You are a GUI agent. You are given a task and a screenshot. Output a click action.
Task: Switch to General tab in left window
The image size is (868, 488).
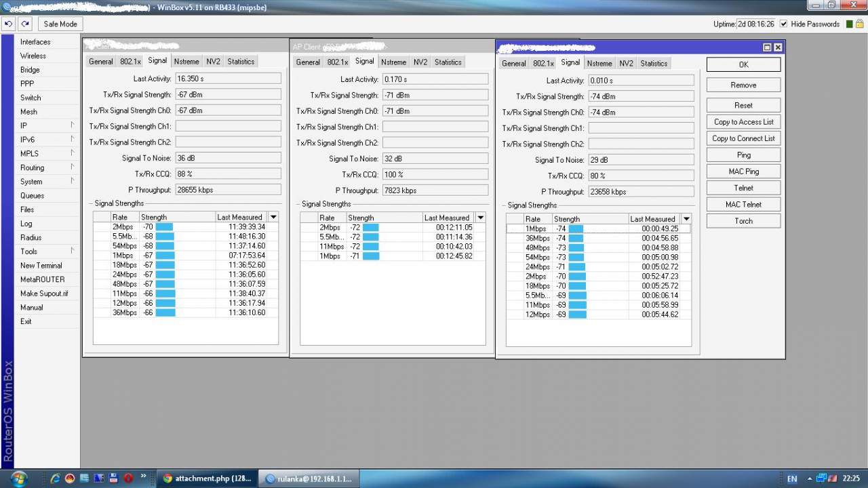[x=101, y=62]
